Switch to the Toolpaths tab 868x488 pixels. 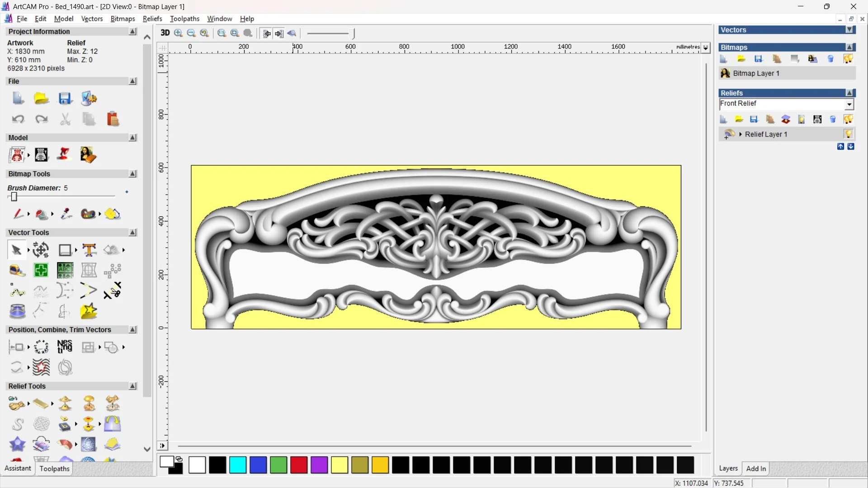click(54, 469)
